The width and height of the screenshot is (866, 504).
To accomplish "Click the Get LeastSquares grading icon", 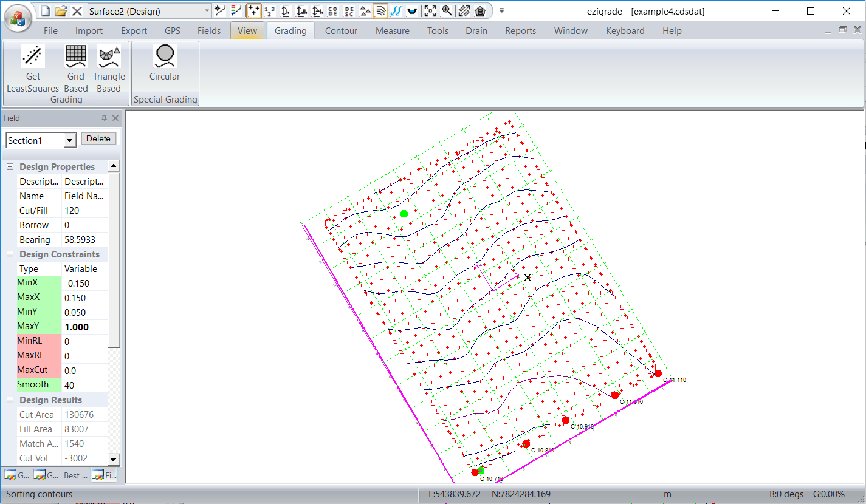I will pos(33,56).
